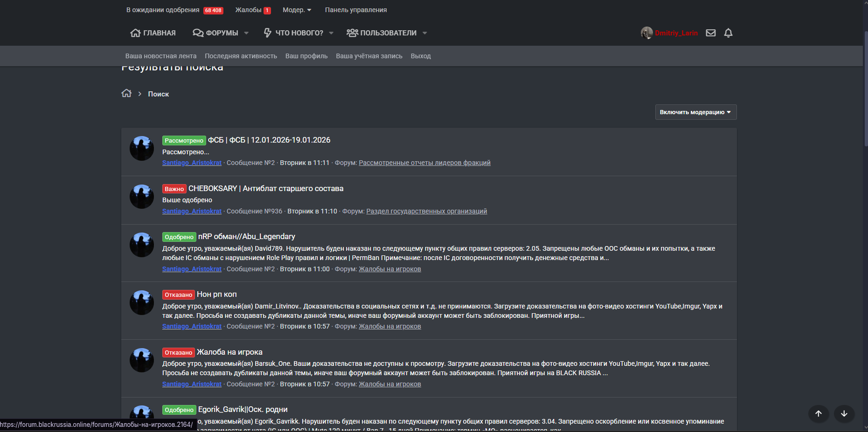Image resolution: width=868 pixels, height=432 pixels.
Task: Click Одобрено prefix on nRP обман
Action: click(x=179, y=237)
